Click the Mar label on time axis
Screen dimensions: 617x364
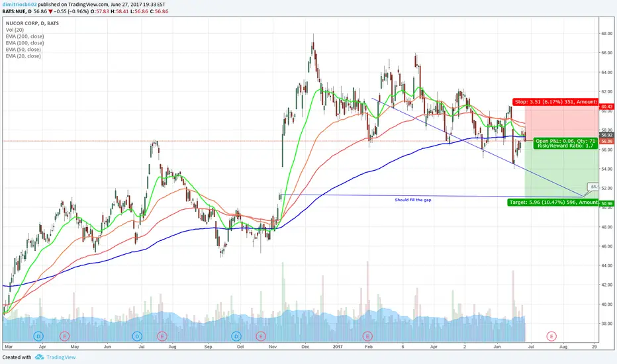8,347
